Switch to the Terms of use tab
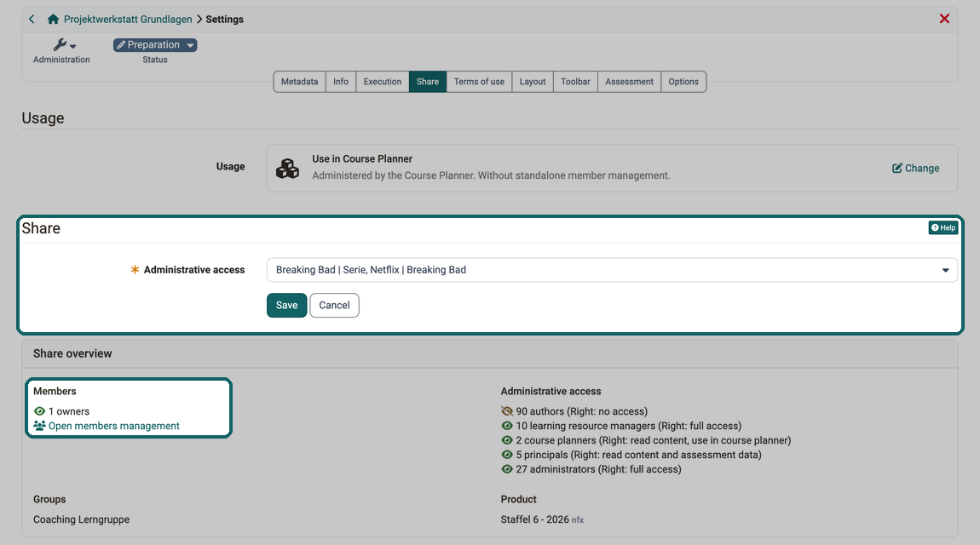This screenshot has width=980, height=545. [x=479, y=82]
